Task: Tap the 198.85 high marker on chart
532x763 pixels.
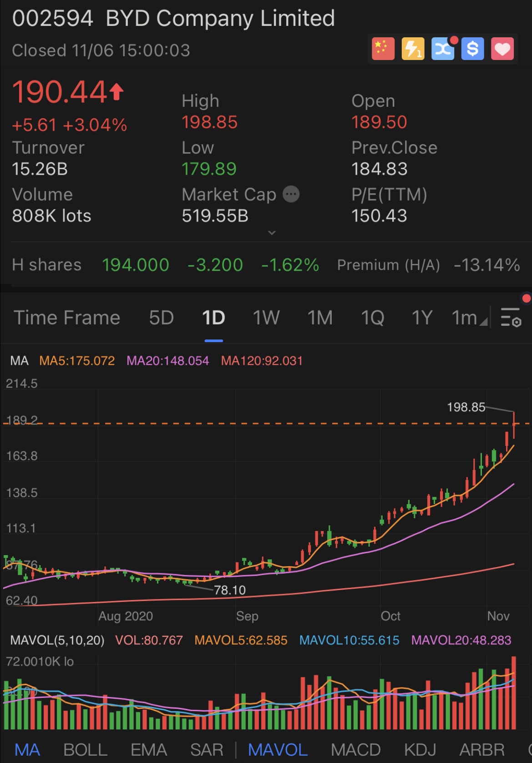Action: (466, 407)
